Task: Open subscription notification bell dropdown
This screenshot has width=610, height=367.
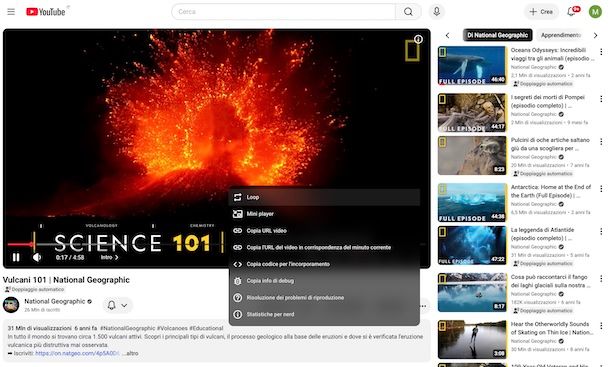Action: (x=117, y=305)
